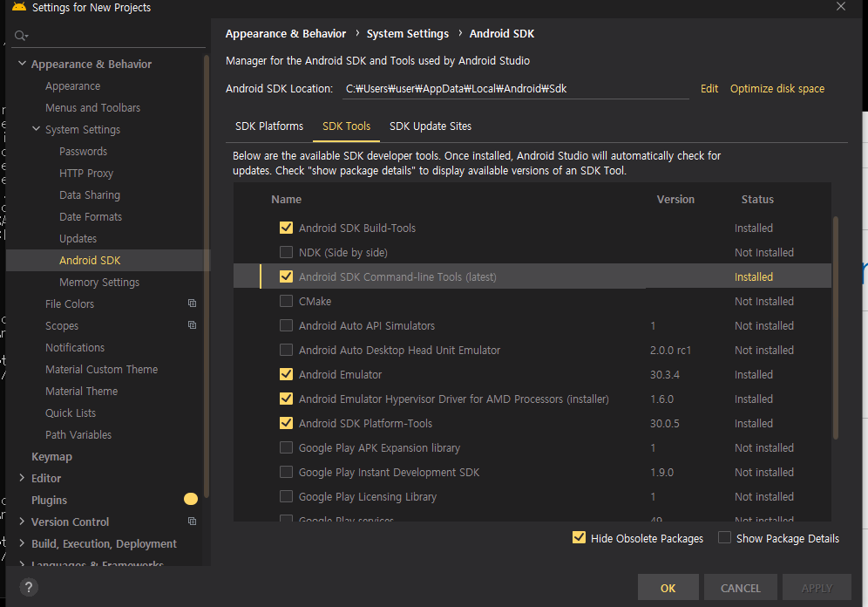This screenshot has width=868, height=607.
Task: Click the copy icon next to Scopes
Action: pos(192,325)
